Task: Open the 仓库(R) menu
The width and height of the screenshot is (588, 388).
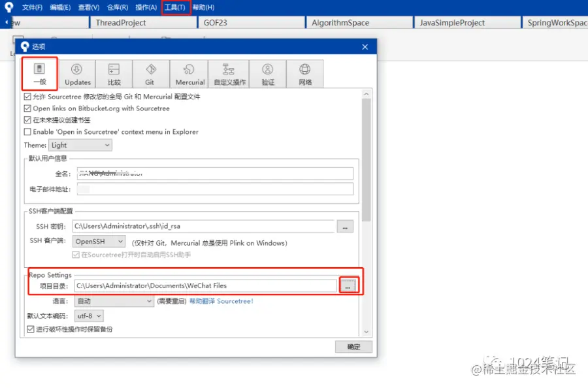Action: tap(118, 7)
